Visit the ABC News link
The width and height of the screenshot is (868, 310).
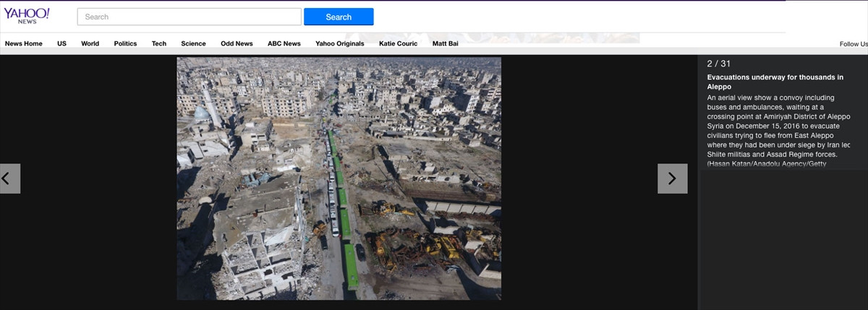[284, 43]
